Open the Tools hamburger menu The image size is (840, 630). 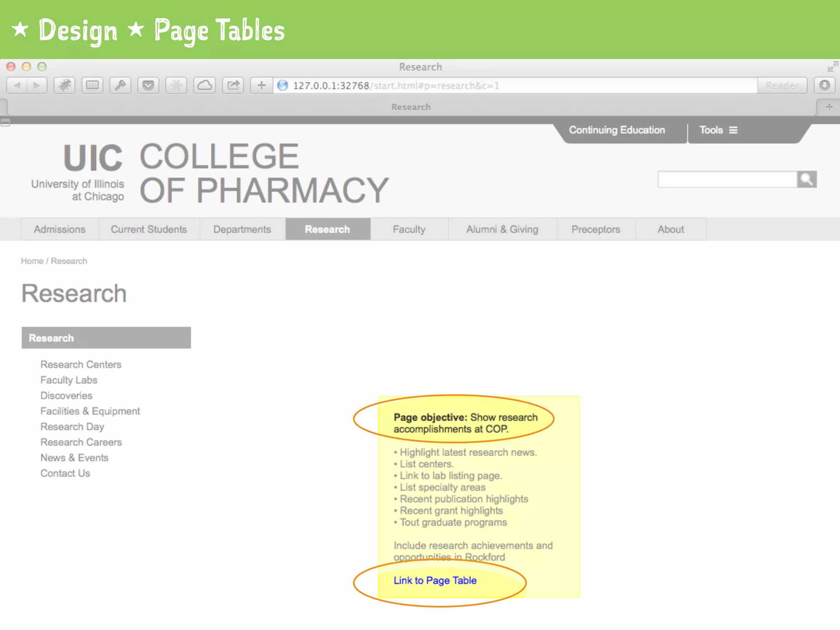[x=718, y=130]
